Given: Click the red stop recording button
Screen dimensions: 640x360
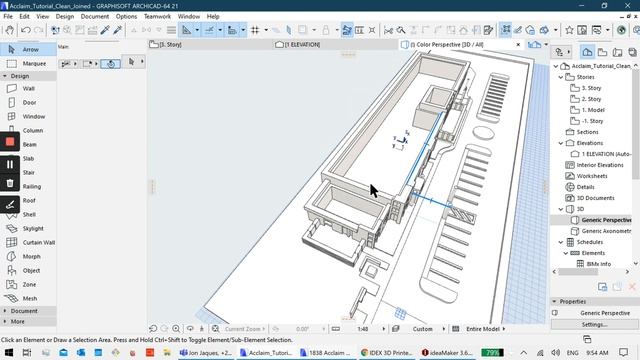Looking at the screenshot, I should click(x=10, y=142).
